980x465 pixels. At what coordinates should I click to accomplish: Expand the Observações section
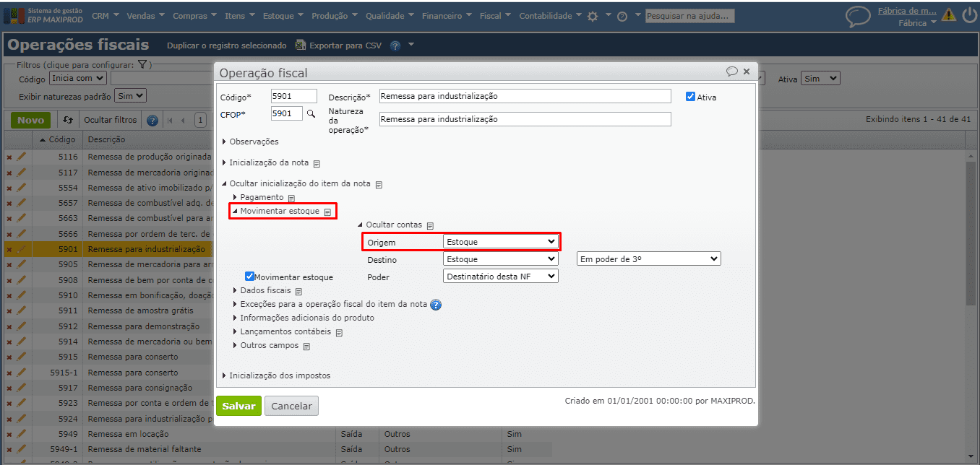coord(250,142)
